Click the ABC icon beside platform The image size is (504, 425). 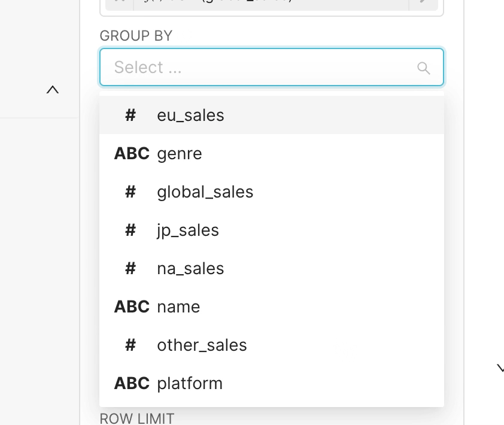coord(132,383)
